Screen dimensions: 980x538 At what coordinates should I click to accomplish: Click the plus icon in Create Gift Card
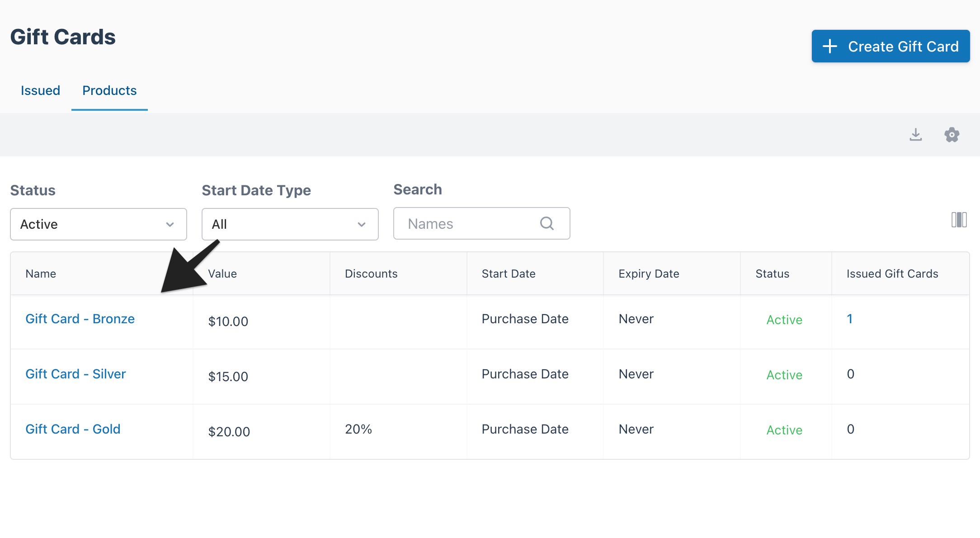829,46
